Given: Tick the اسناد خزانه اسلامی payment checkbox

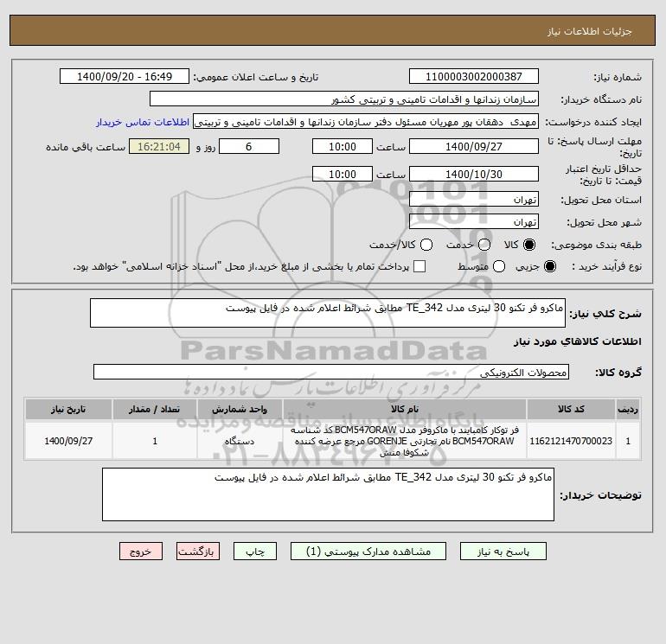Looking at the screenshot, I should tap(419, 266).
